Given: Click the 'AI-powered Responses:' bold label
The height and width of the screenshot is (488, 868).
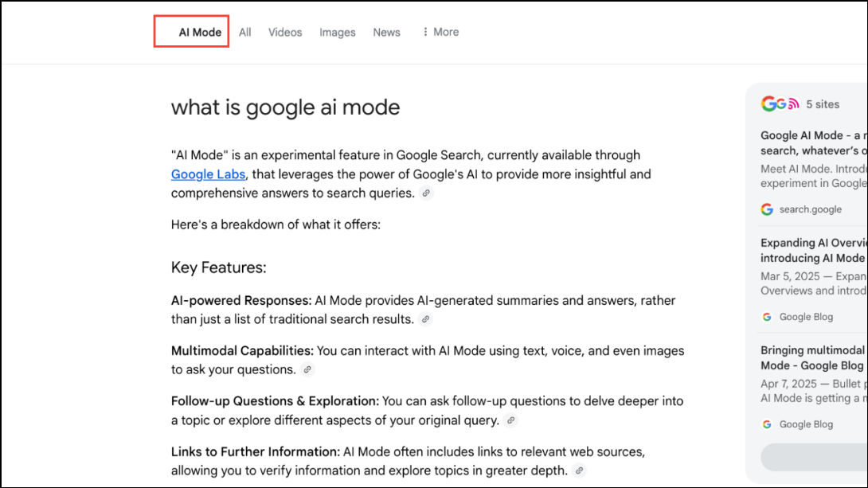Looking at the screenshot, I should click(x=241, y=300).
